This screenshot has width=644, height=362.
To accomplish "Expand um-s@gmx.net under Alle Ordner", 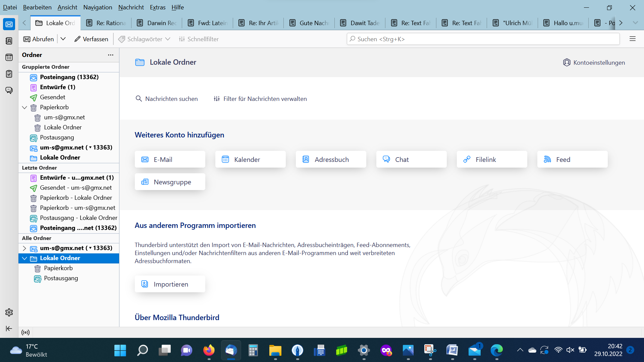I will [24, 248].
